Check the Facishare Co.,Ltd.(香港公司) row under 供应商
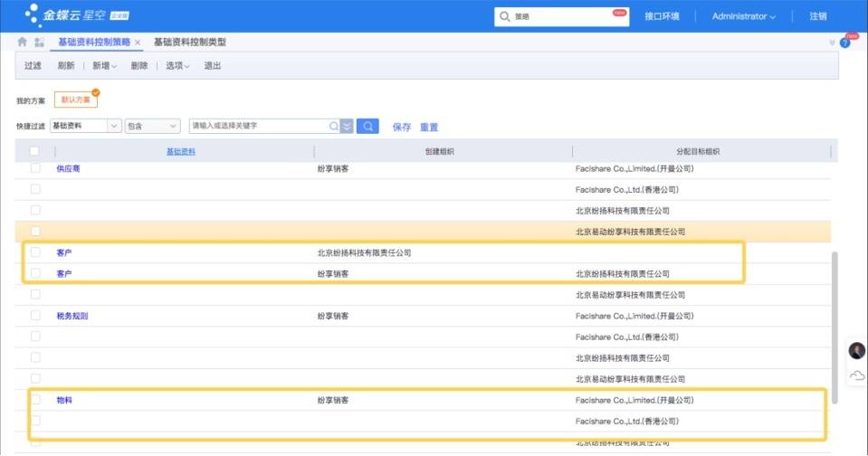 (35, 189)
